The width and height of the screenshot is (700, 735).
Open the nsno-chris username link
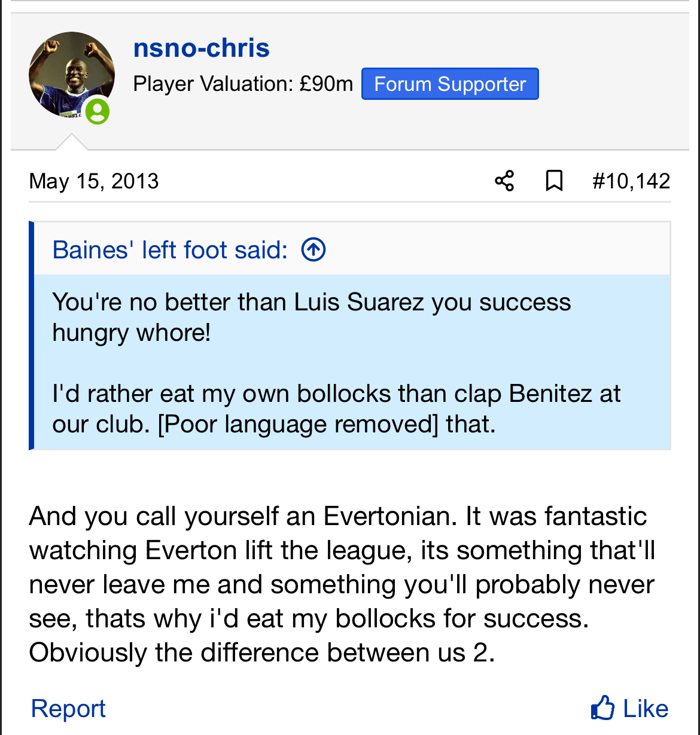click(x=201, y=48)
